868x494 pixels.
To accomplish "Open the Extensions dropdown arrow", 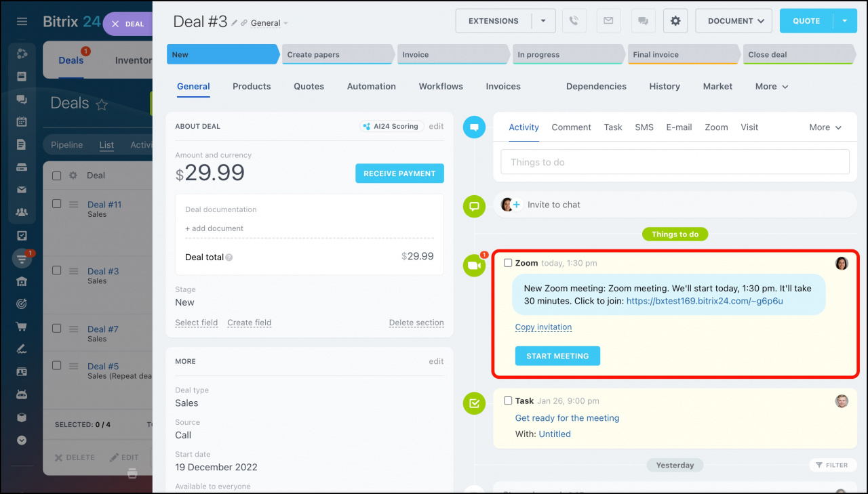I will point(543,21).
